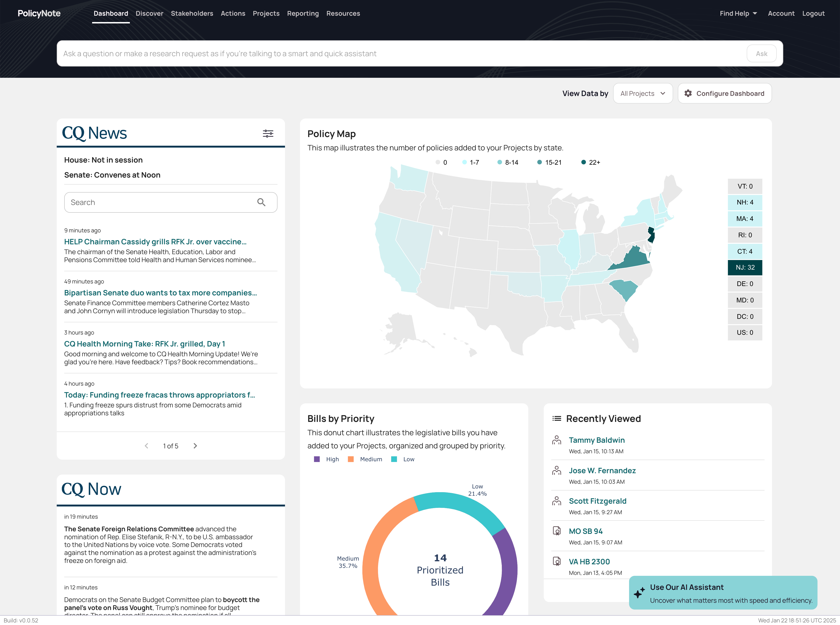Click the document icon beside MO SB 94

click(556, 531)
